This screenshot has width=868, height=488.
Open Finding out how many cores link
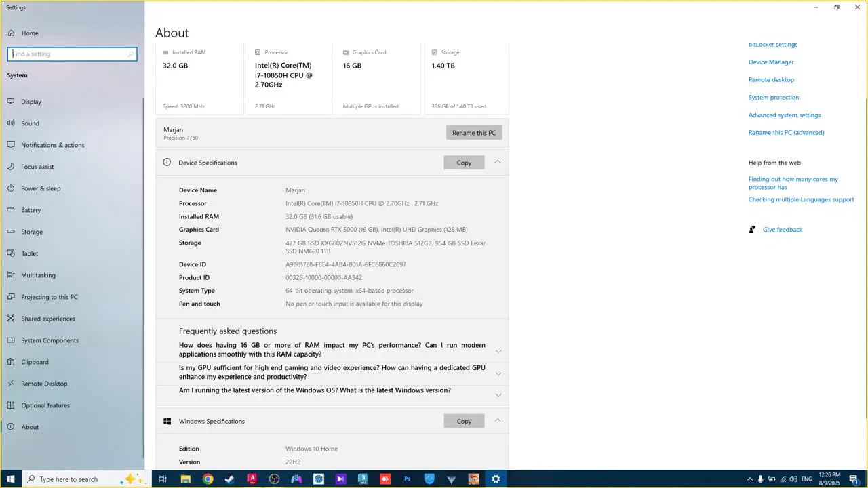(x=793, y=183)
